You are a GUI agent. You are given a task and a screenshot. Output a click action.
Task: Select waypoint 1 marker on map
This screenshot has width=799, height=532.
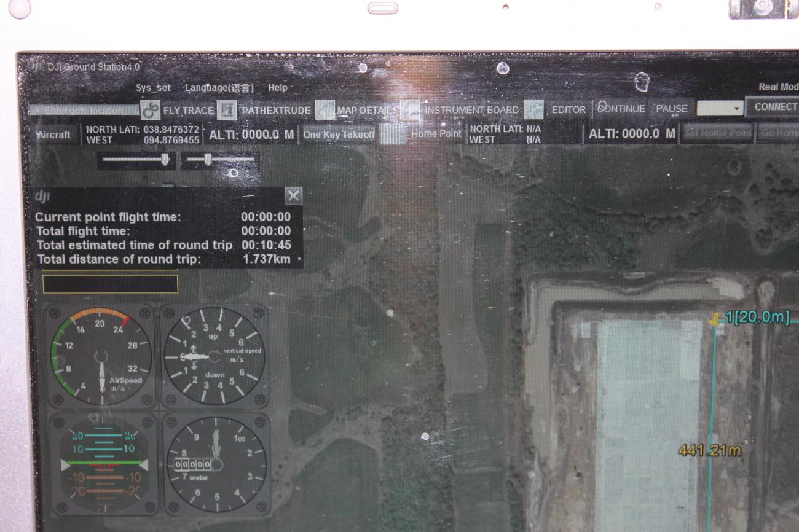pyautogui.click(x=715, y=319)
